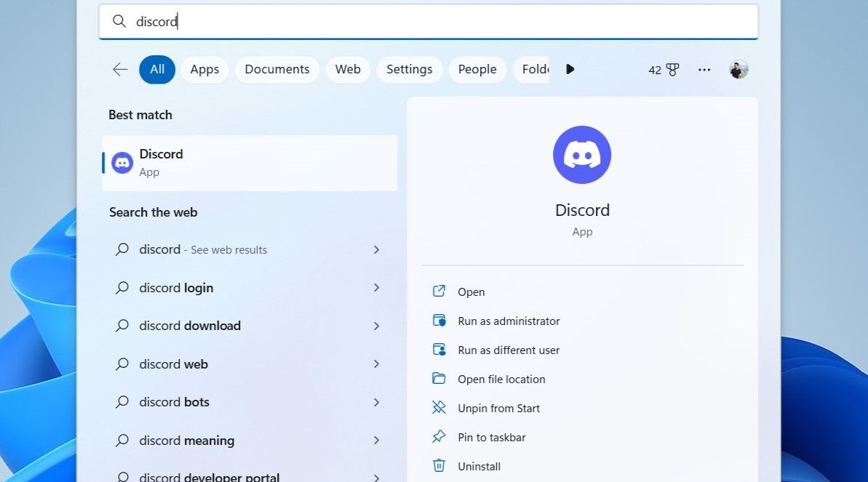868x482 pixels.
Task: Switch to the Settings filter tab
Action: [409, 69]
